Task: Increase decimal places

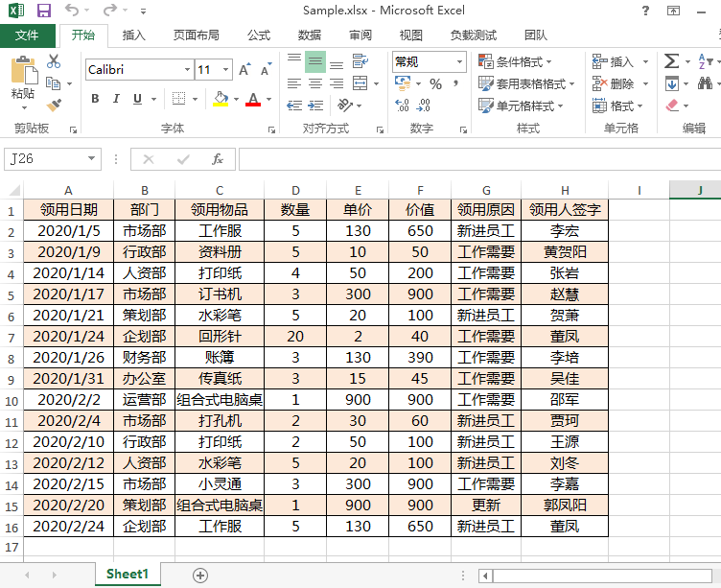Action: pos(402,106)
